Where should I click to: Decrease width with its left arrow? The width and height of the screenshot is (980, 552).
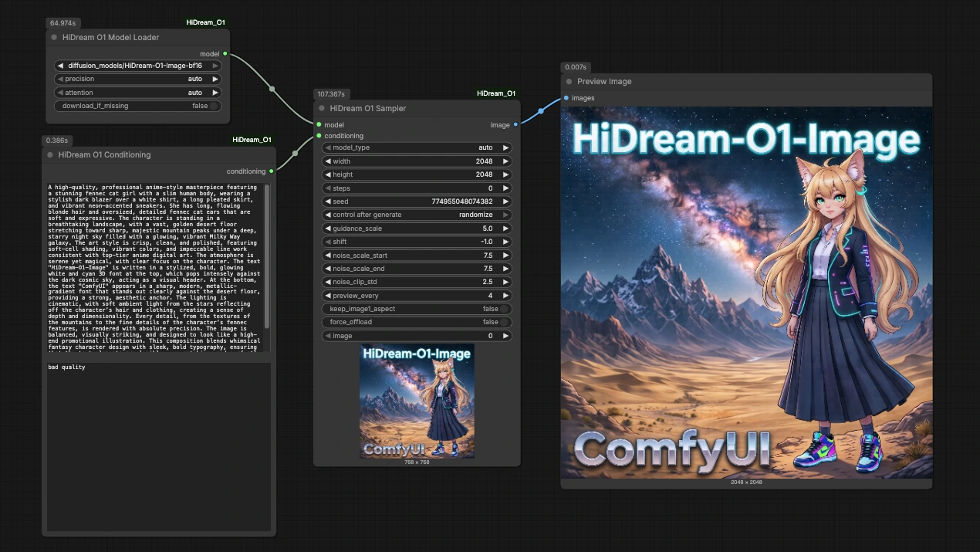327,161
